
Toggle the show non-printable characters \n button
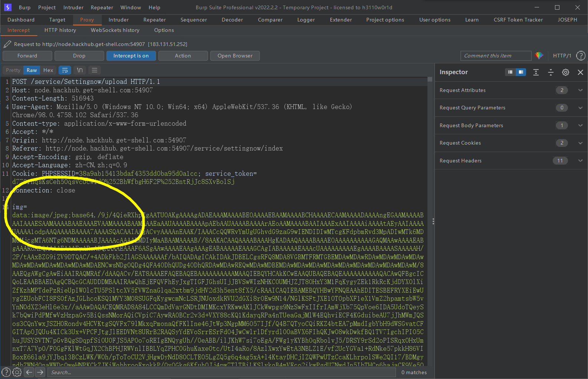coord(80,70)
